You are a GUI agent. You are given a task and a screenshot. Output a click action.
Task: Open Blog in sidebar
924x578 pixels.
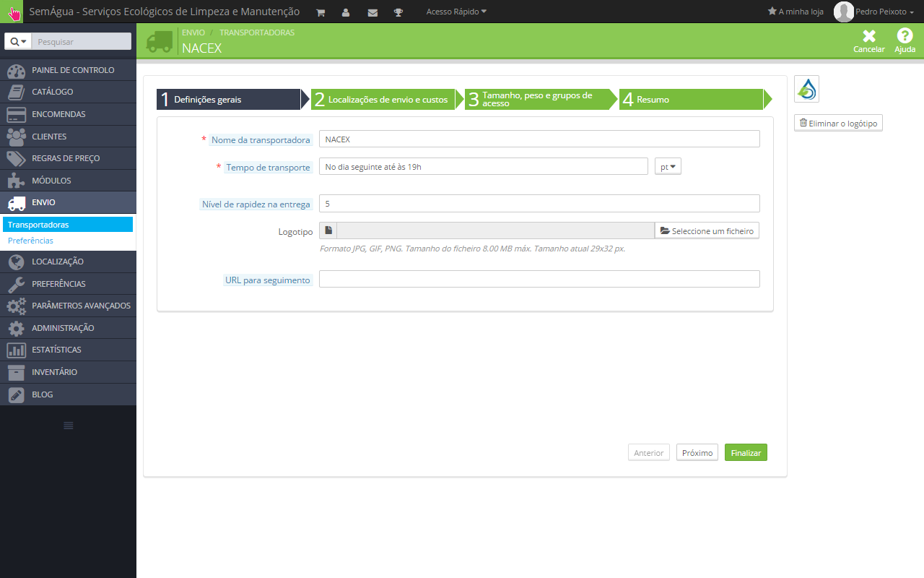pos(69,394)
